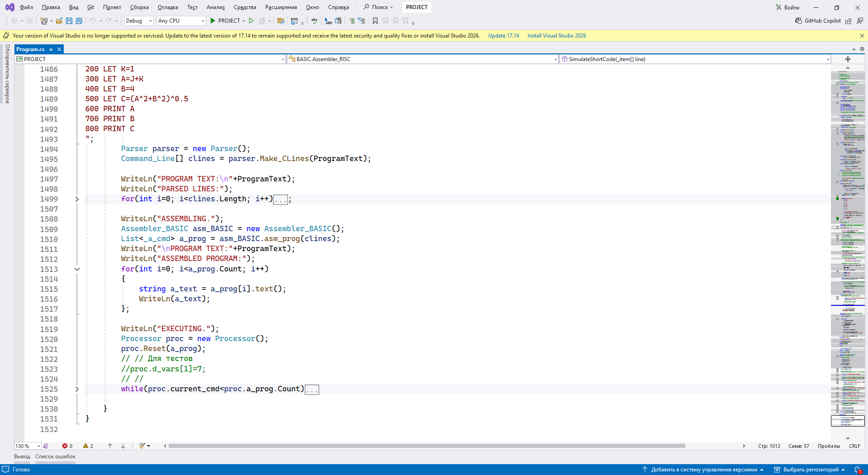Image resolution: width=868 pixels, height=475 pixels.
Task: Click the Find in Files icon
Action: click(280, 21)
